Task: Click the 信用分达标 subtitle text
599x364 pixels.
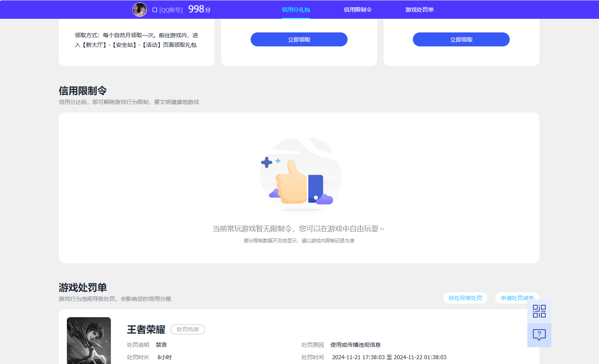Action: (x=129, y=102)
